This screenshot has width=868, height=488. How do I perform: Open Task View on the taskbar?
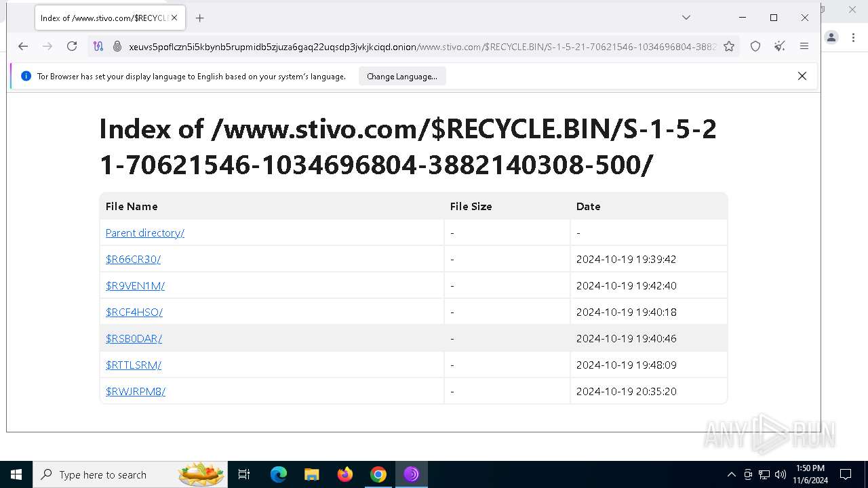[244, 474]
